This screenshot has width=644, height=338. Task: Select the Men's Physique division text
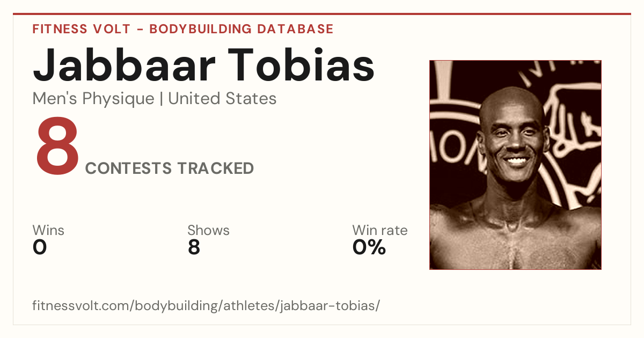[93, 99]
